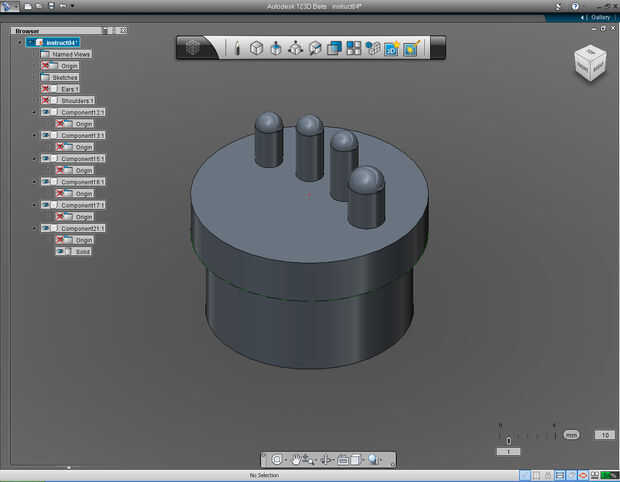Click the green indicator at status bar end
The image size is (620, 482).
point(610,475)
